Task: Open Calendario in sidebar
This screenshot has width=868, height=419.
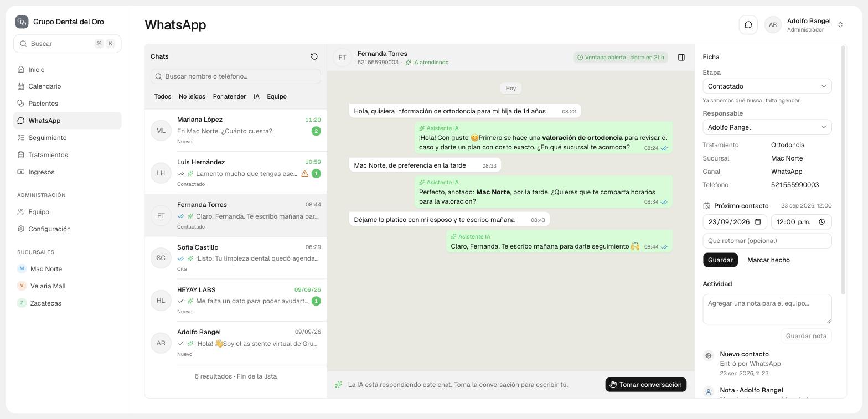Action: point(68,86)
